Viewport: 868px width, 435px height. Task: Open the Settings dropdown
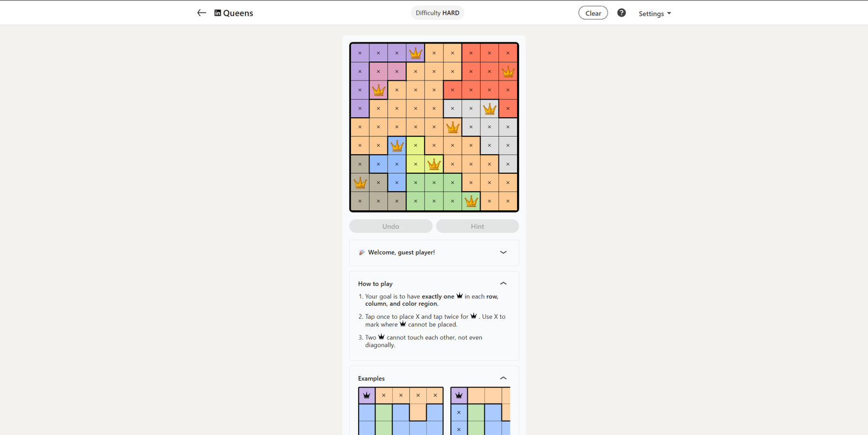pos(654,14)
